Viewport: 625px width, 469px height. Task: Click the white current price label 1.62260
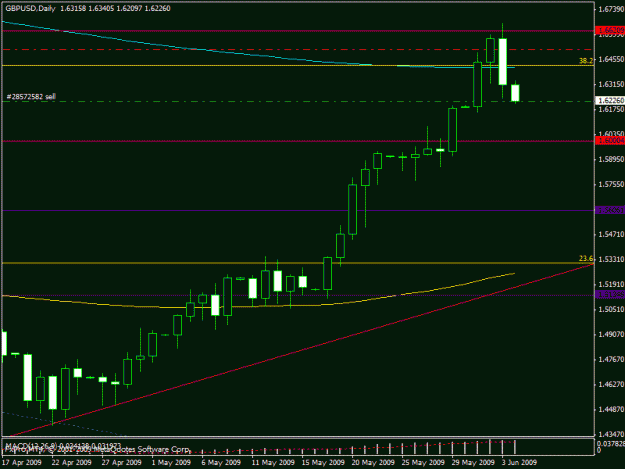[x=610, y=100]
